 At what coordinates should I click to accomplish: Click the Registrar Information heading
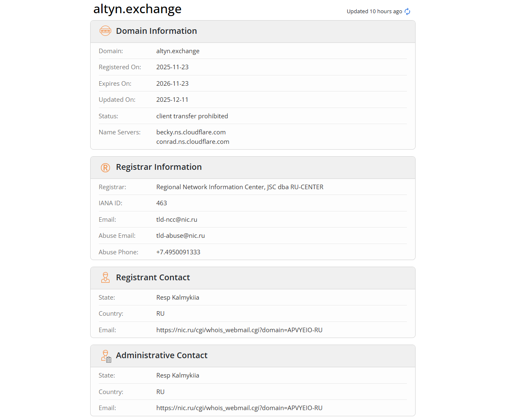point(159,167)
